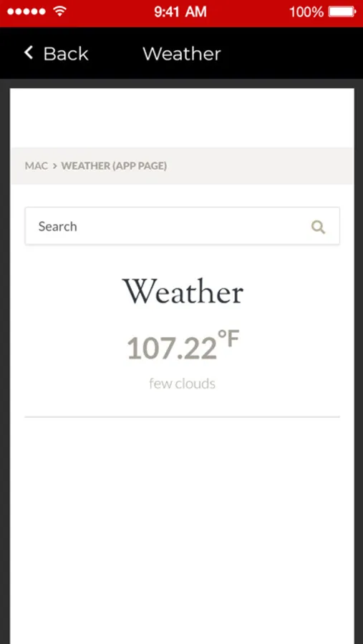Go back using the Back label
The width and height of the screenshot is (363, 644).
(66, 54)
